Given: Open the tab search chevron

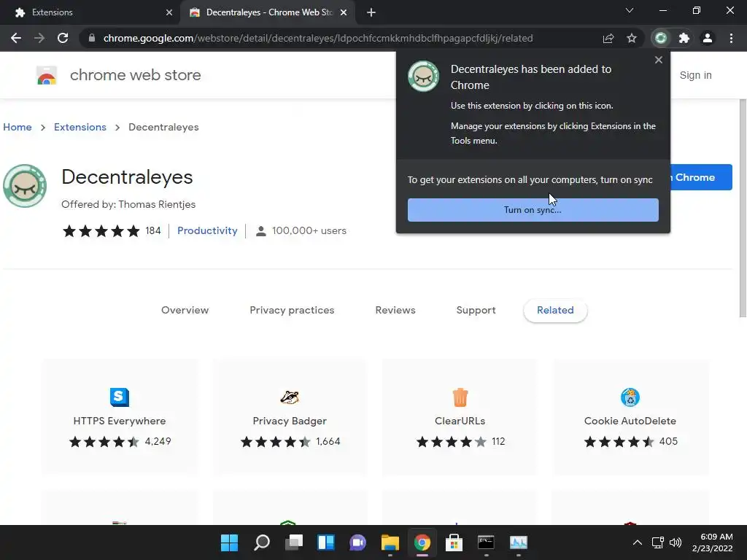Looking at the screenshot, I should [x=630, y=10].
